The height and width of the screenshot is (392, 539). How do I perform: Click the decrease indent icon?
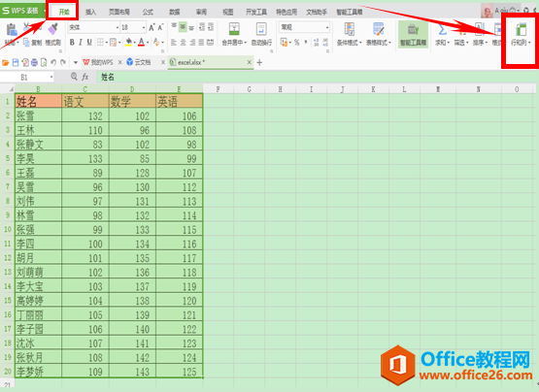[x=202, y=27]
